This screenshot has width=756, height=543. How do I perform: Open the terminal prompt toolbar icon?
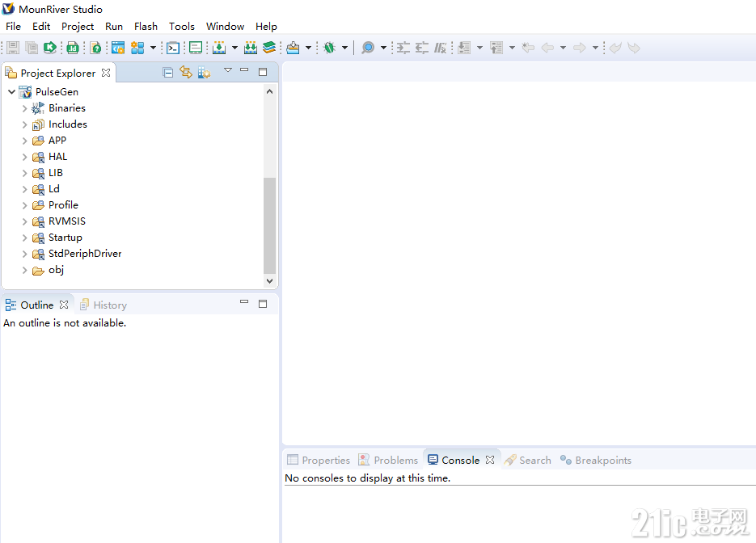pyautogui.click(x=173, y=48)
